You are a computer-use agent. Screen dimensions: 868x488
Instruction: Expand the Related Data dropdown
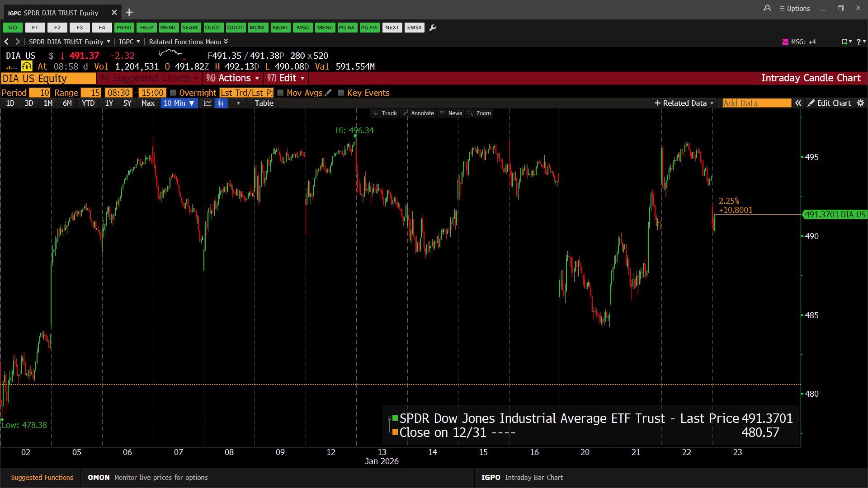(684, 103)
